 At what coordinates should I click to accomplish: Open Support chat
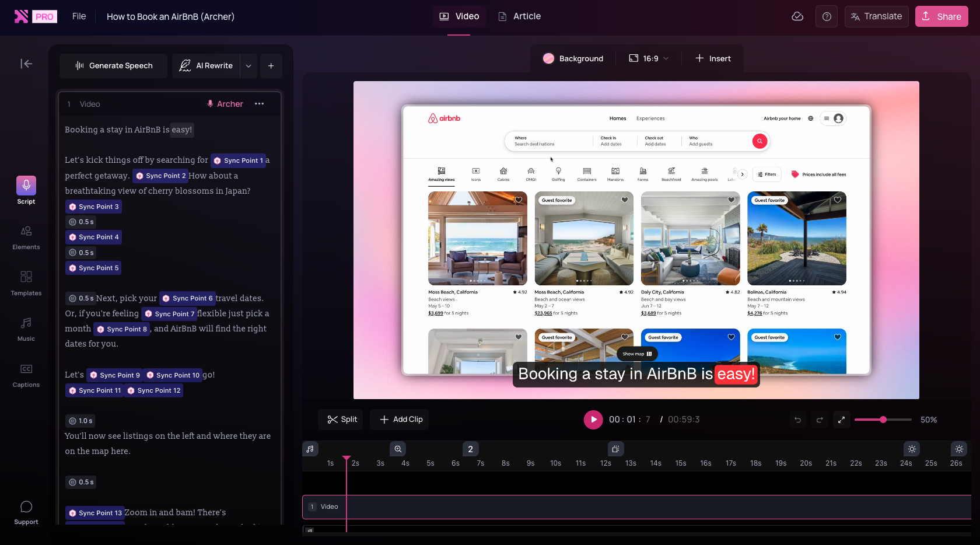coord(26,512)
